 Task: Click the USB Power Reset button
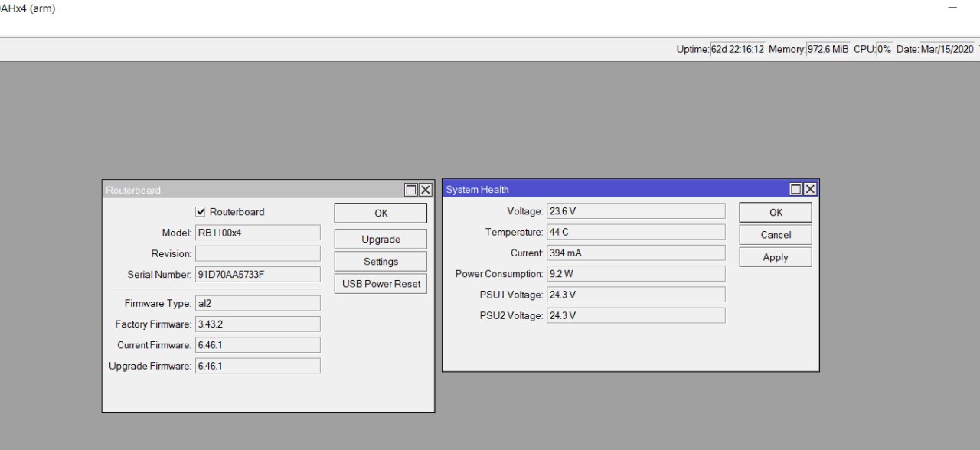click(x=381, y=284)
